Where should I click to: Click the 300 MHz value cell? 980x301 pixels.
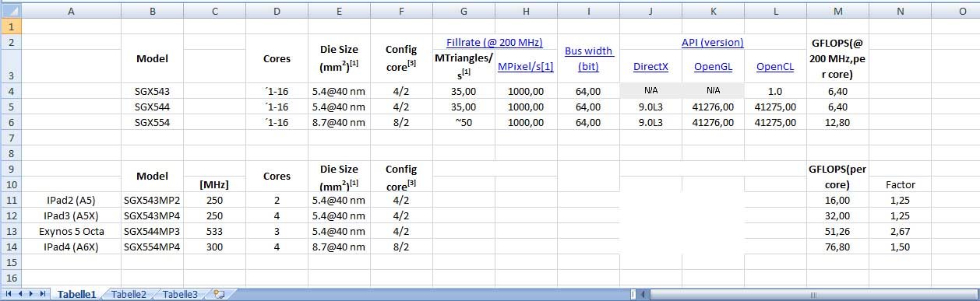coord(214,247)
